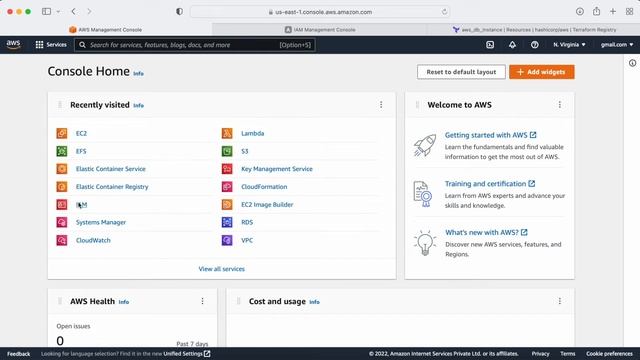Open the CloudShell terminal icon
The height and width of the screenshot is (360, 640).
(490, 45)
